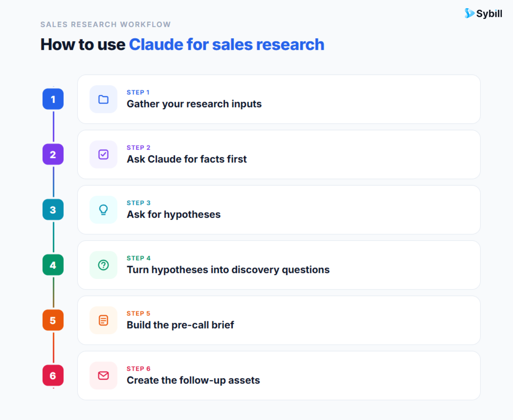Click the 'STEP 4' label
The height and width of the screenshot is (420, 513).
click(138, 258)
